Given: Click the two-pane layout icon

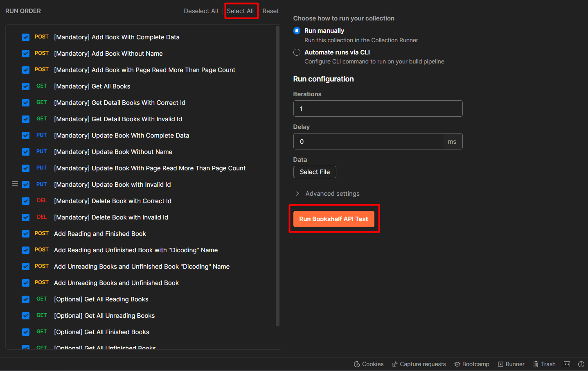Looking at the screenshot, I should 567,364.
